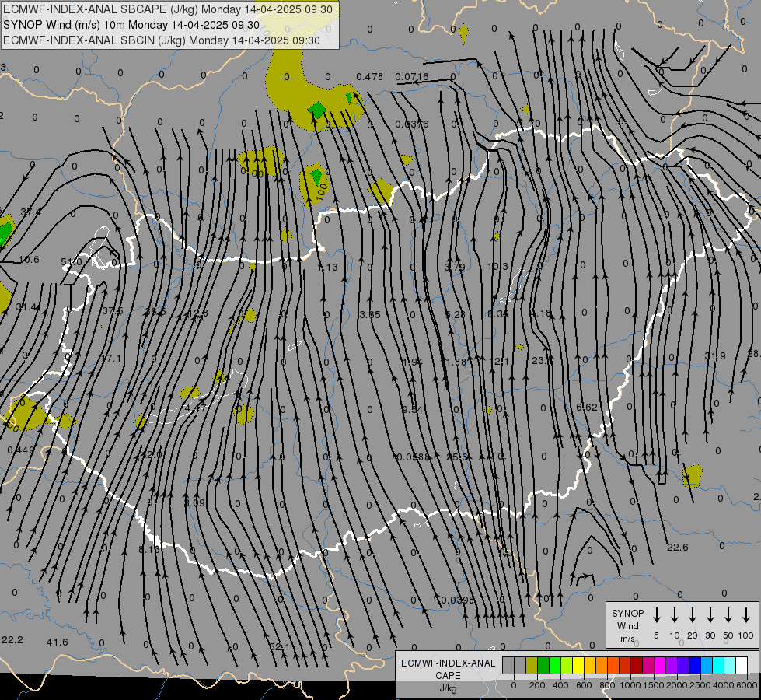761x700 pixels.
Task: Click the '3.65' value on the map
Action: click(x=370, y=315)
